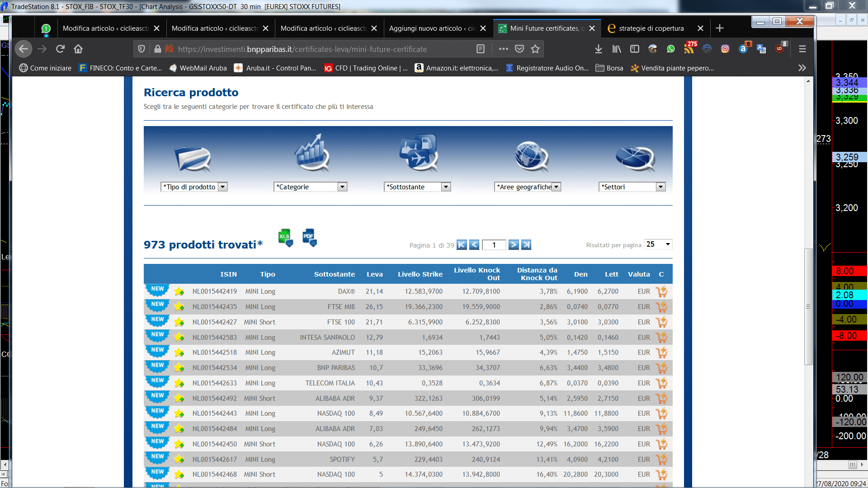868x488 pixels.
Task: Click cart icon for INTESA SANPAOLO row
Action: coord(661,338)
